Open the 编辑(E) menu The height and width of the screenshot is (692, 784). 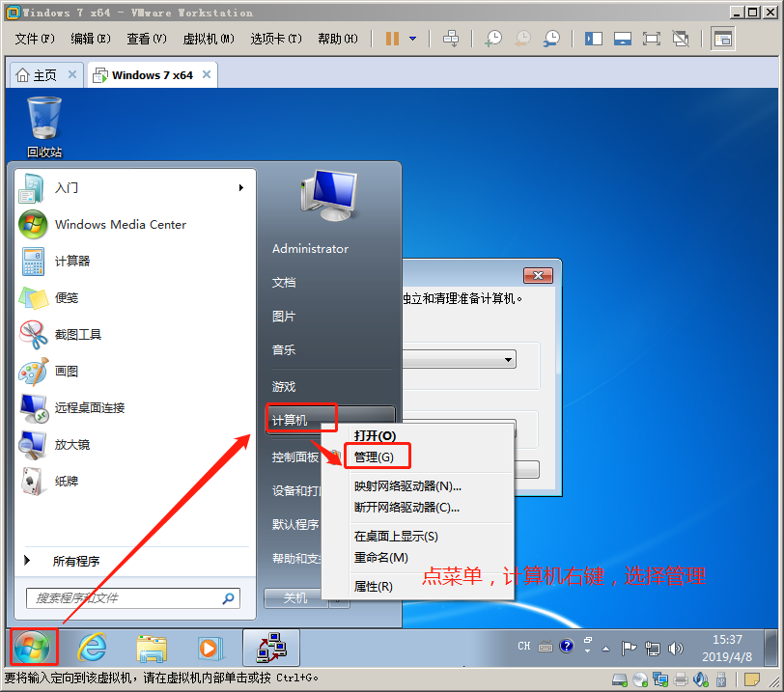coord(91,39)
